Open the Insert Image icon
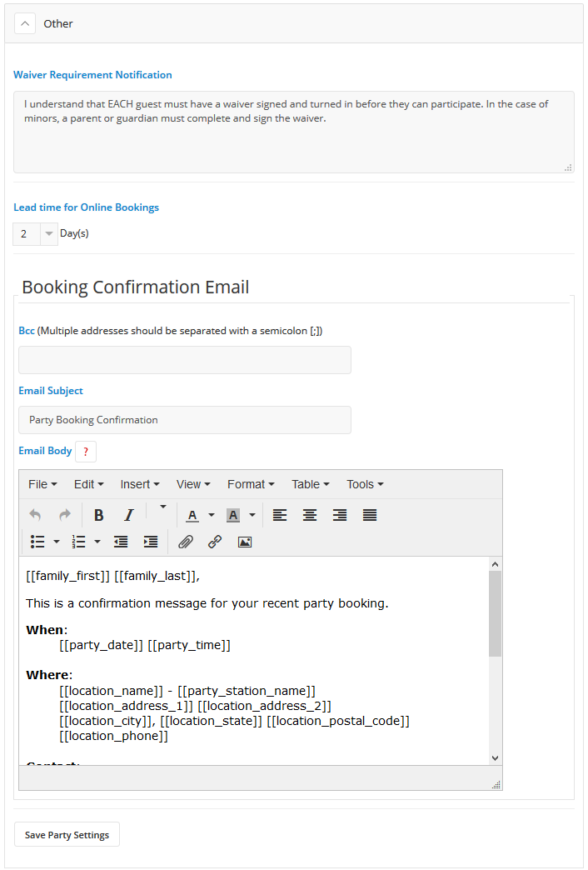Image resolution: width=588 pixels, height=870 pixels. tap(243, 542)
